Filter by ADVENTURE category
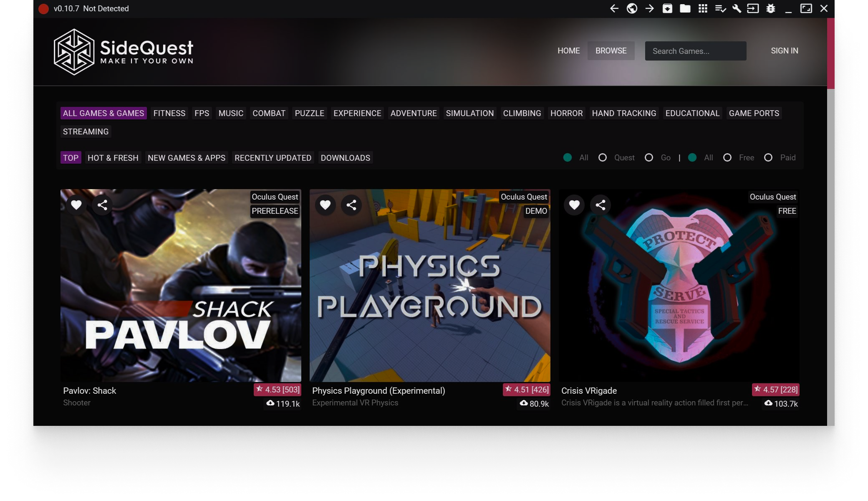This screenshot has height=501, width=868. [414, 113]
